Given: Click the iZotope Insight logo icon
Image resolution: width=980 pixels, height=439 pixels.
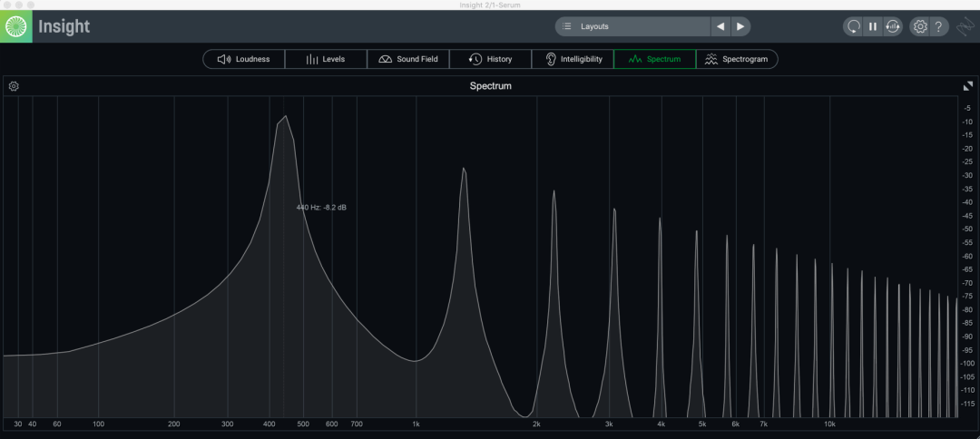Looking at the screenshot, I should tap(17, 26).
